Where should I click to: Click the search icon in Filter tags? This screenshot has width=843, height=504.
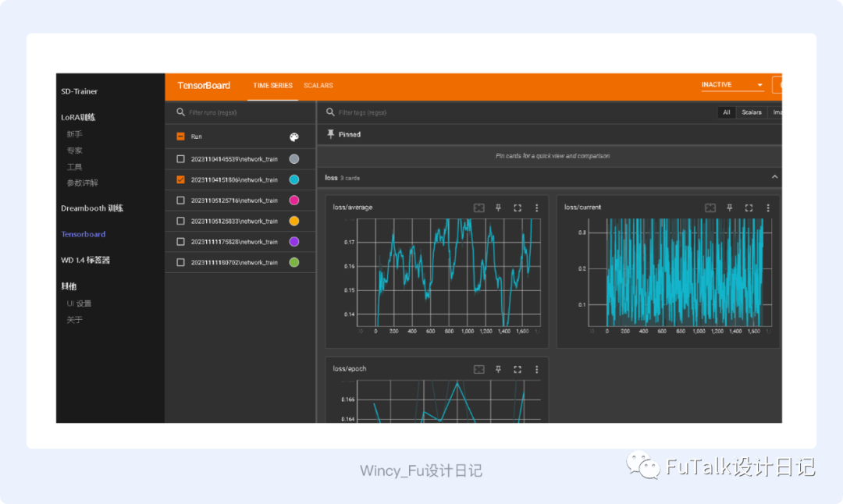[x=330, y=112]
